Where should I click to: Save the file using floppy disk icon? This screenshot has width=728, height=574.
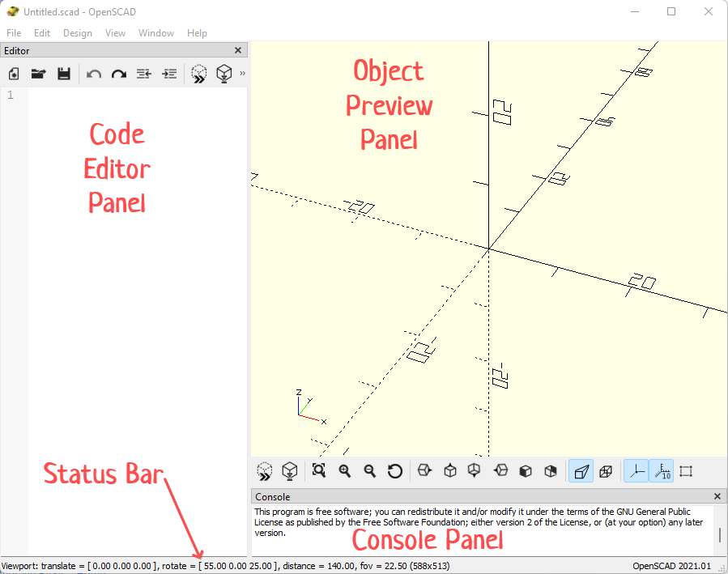click(x=64, y=74)
